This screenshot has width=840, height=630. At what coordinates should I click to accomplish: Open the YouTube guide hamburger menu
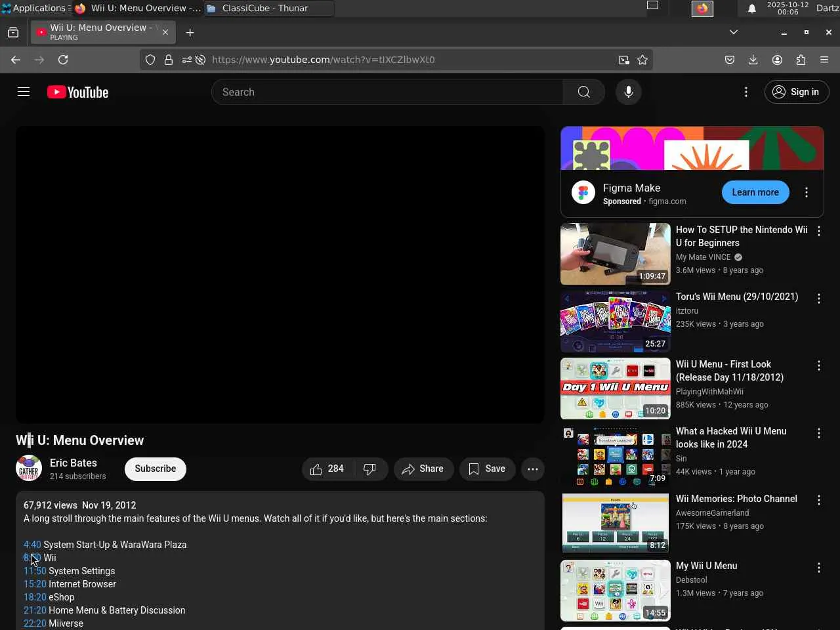tap(24, 92)
